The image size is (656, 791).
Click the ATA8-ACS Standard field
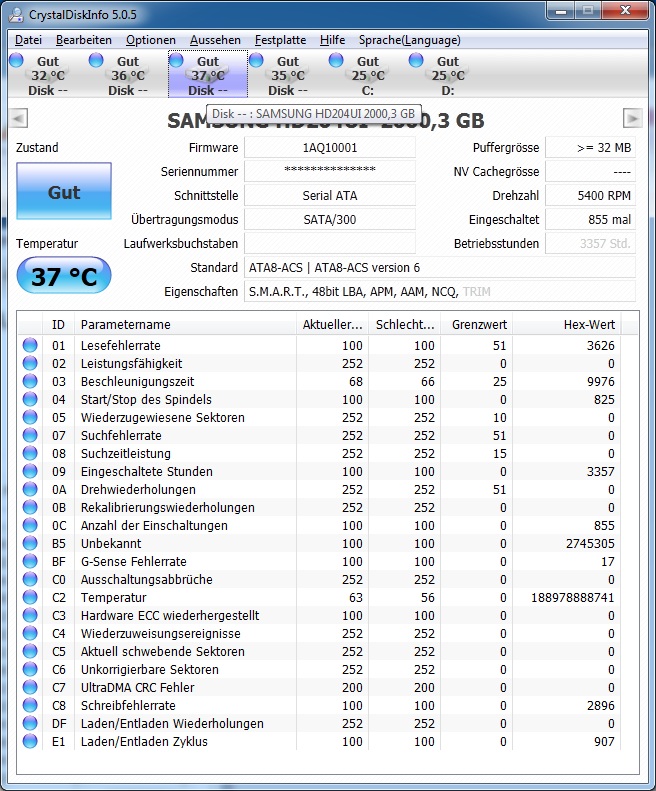440,267
